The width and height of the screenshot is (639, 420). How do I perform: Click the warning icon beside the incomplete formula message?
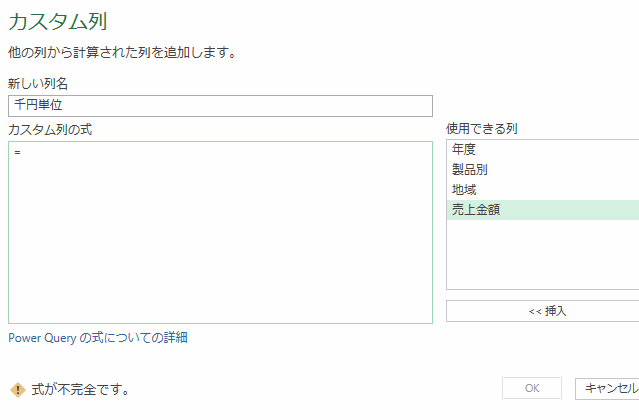click(x=17, y=389)
